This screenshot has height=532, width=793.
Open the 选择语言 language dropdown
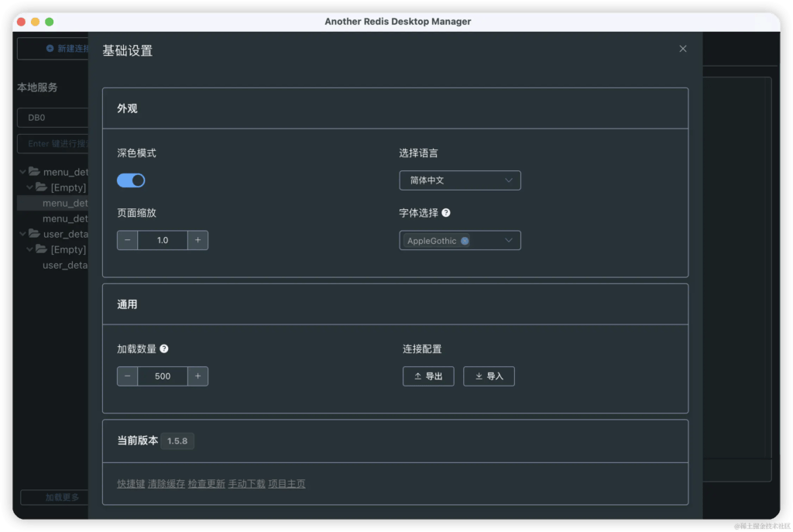(460, 180)
